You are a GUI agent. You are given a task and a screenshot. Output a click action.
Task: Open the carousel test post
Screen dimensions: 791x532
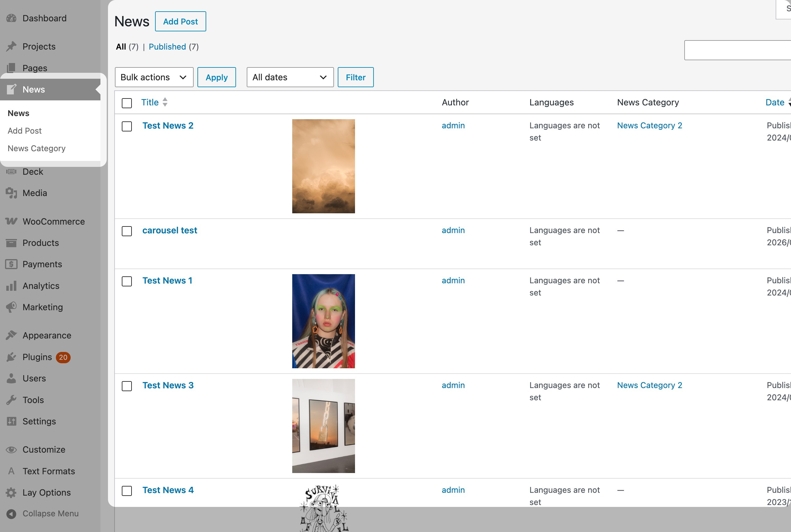coord(170,230)
